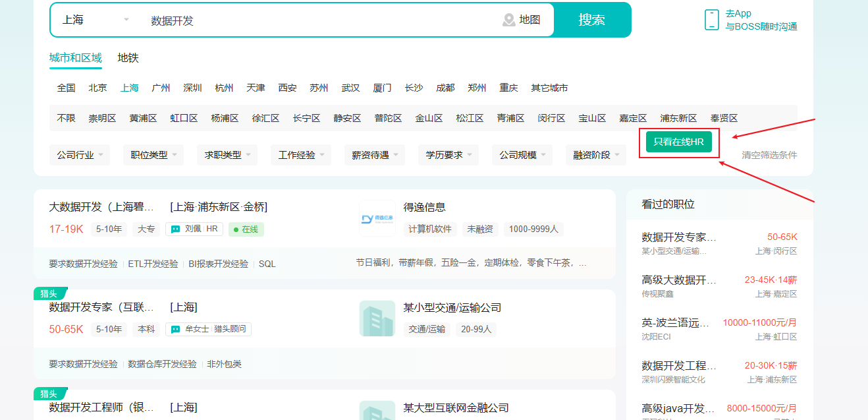868x420 pixels.
Task: Toggle 只看在线HR filter
Action: (x=678, y=142)
